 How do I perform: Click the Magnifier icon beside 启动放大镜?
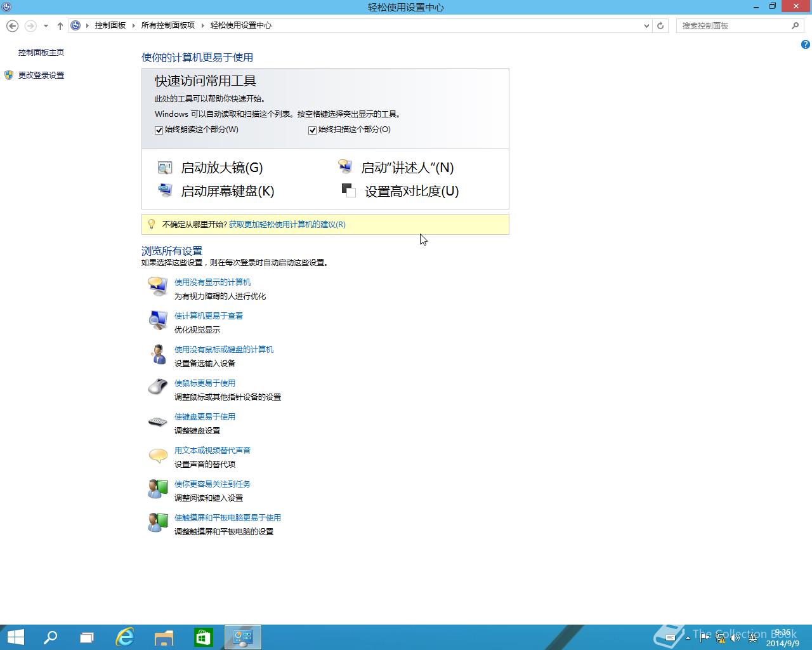164,168
